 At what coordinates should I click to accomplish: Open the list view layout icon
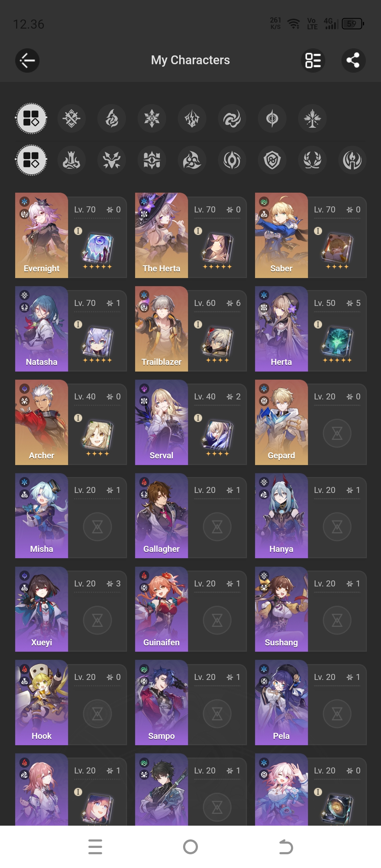pos(313,60)
